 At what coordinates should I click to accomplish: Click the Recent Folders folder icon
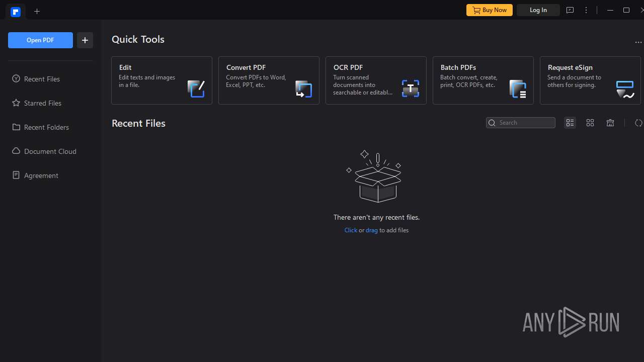click(x=16, y=127)
